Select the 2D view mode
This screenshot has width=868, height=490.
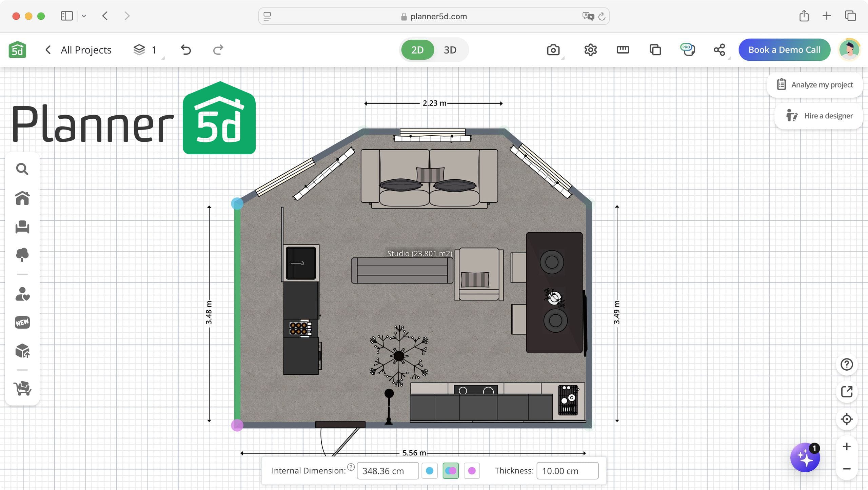click(417, 50)
